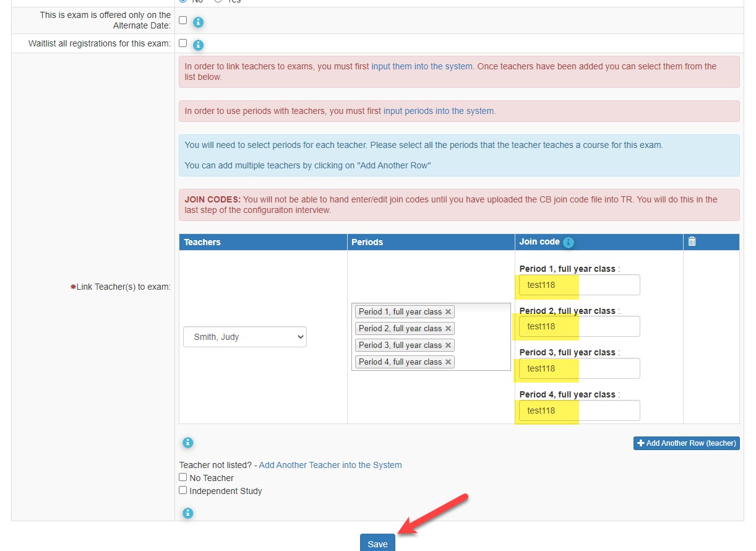
Task: Click Save button at the bottom
Action: [x=377, y=544]
